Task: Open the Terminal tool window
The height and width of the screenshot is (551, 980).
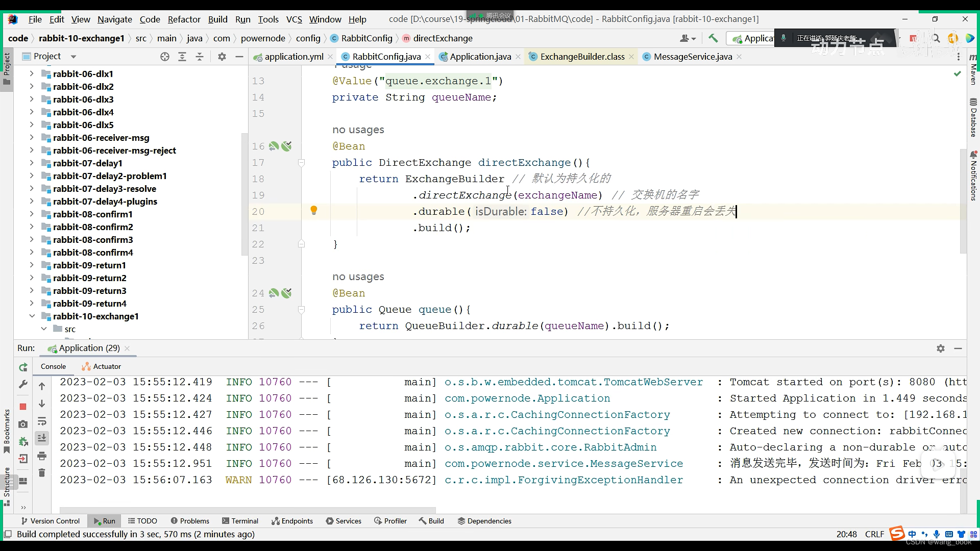Action: tap(240, 521)
